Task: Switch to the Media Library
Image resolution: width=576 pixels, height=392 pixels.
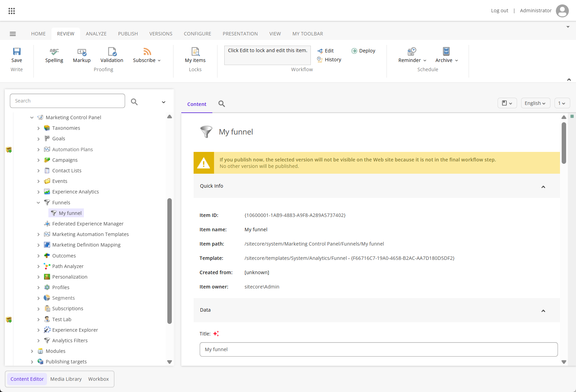Action: click(x=66, y=379)
